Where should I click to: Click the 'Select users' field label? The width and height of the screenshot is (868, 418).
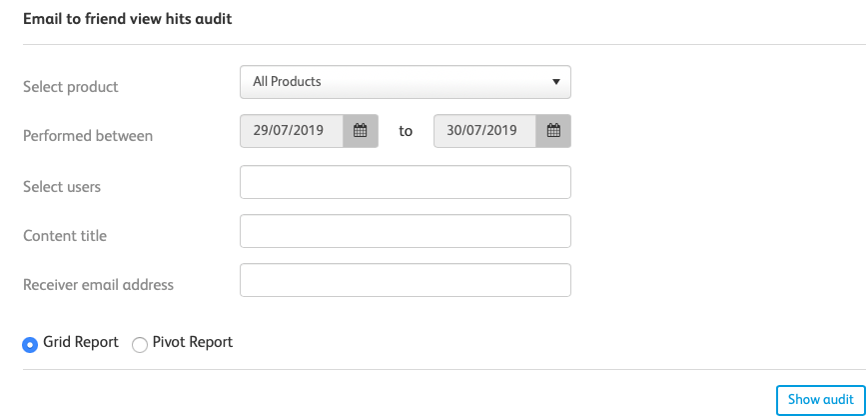click(62, 187)
